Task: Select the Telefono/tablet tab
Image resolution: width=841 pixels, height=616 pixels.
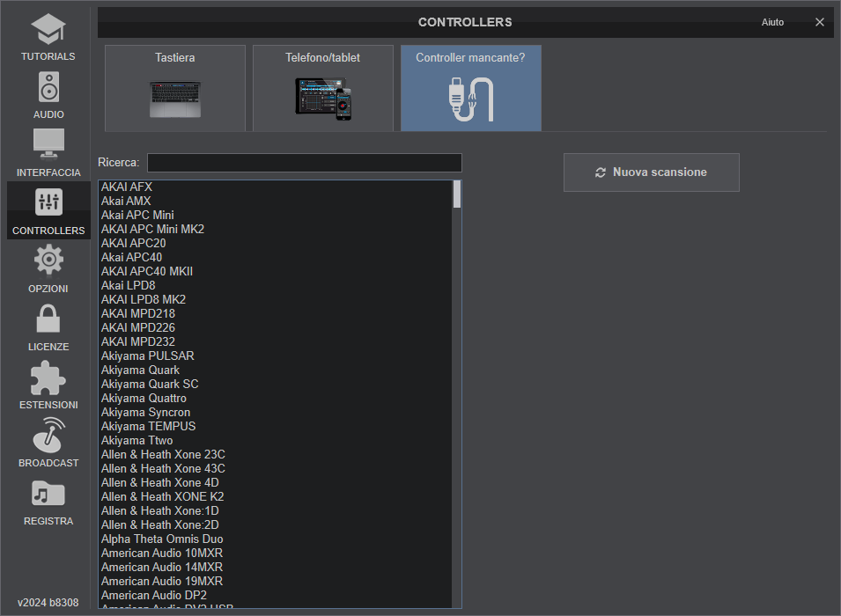Action: coord(323,88)
